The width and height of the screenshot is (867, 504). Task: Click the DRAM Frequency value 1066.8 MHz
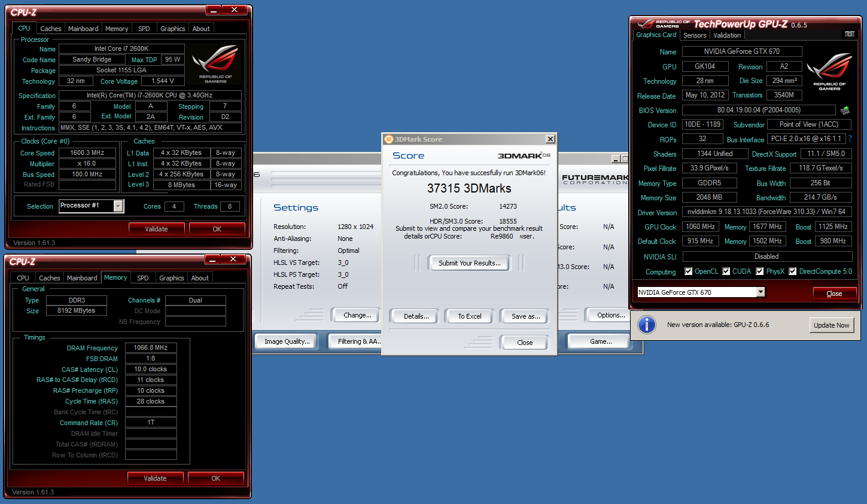tap(151, 347)
